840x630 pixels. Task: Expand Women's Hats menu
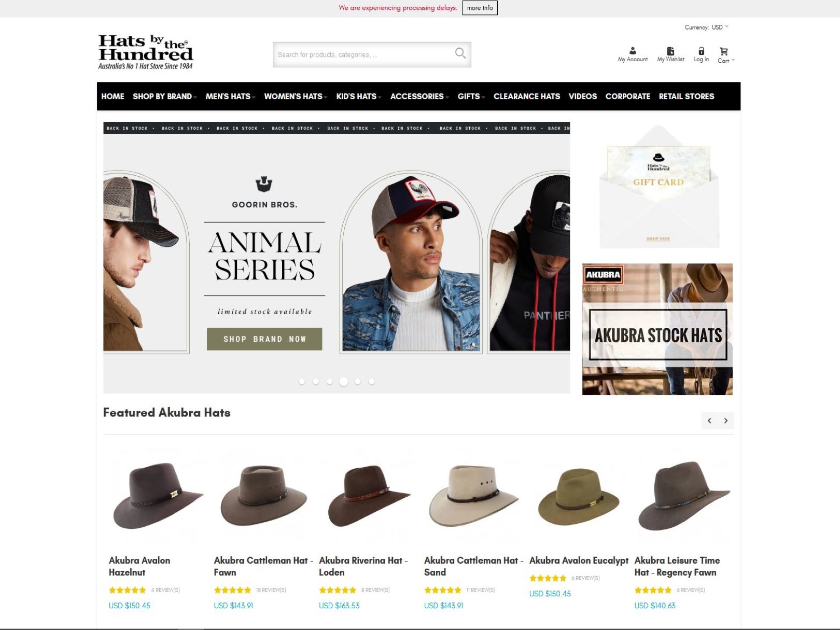(x=296, y=96)
